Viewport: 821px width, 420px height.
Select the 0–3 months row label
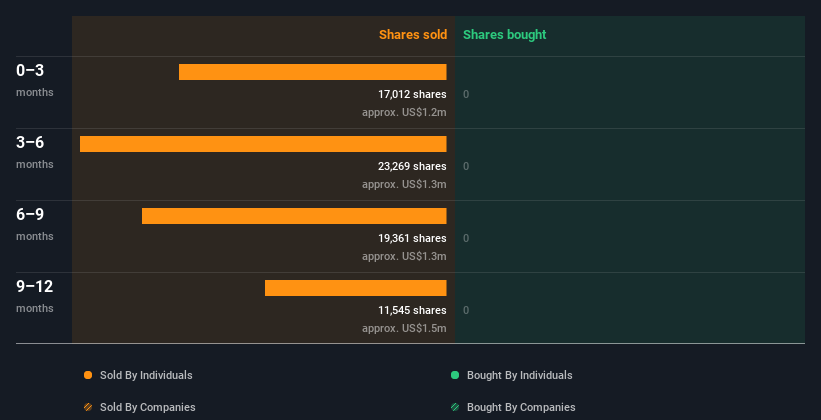coord(35,80)
